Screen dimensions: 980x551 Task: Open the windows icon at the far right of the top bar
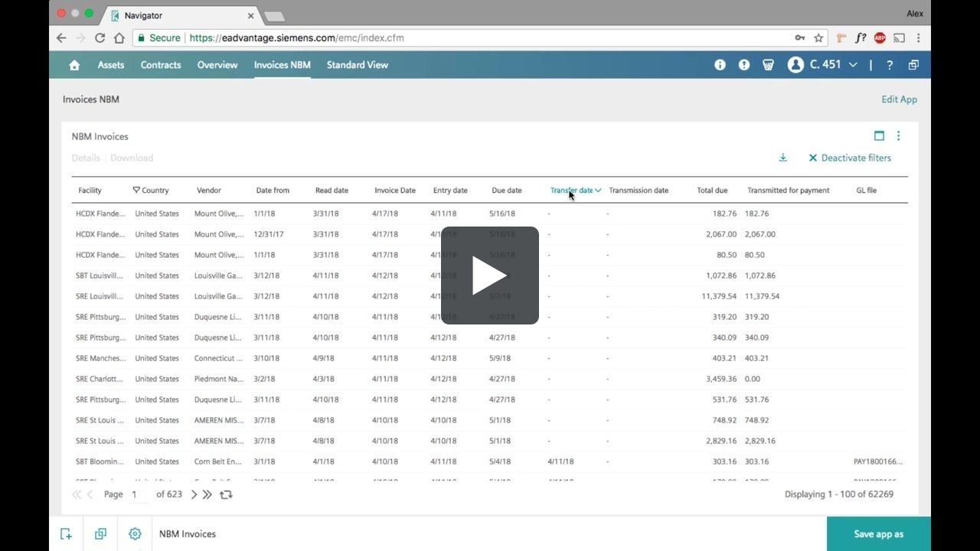click(x=913, y=65)
